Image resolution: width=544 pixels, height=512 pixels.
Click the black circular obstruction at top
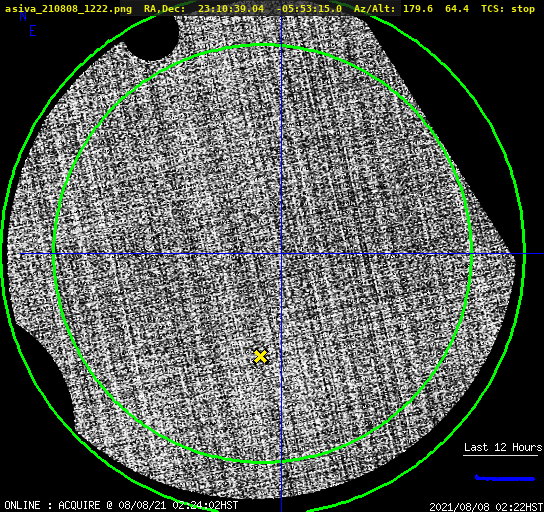tap(153, 36)
